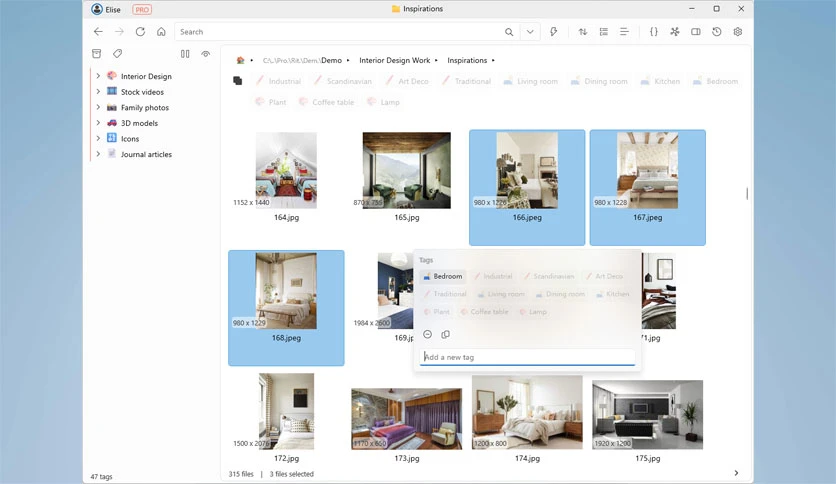Click the curly braces icon
Image resolution: width=836 pixels, height=484 pixels.
654,32
